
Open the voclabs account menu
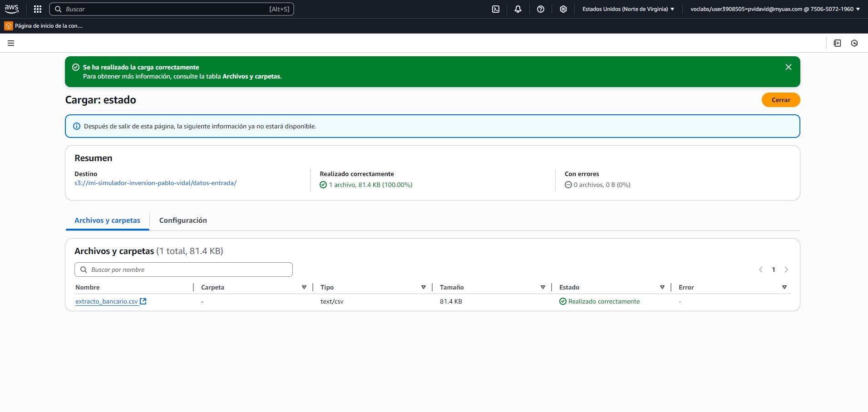click(775, 9)
